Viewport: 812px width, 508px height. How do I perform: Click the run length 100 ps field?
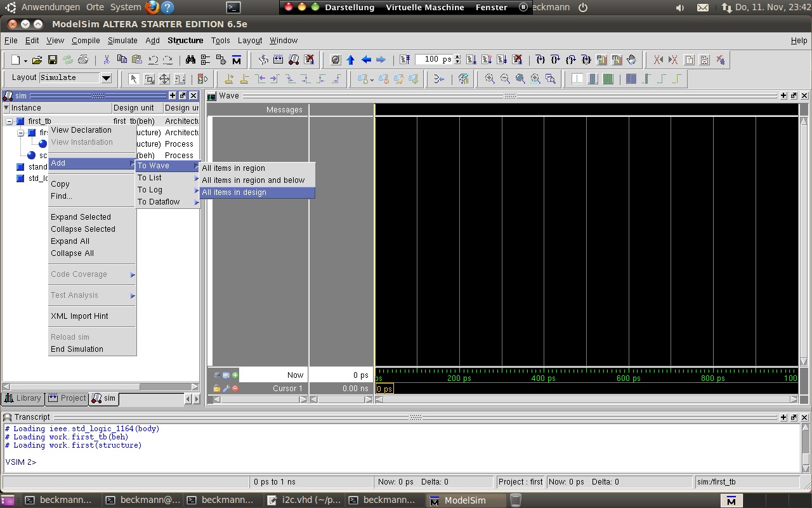pyautogui.click(x=434, y=60)
